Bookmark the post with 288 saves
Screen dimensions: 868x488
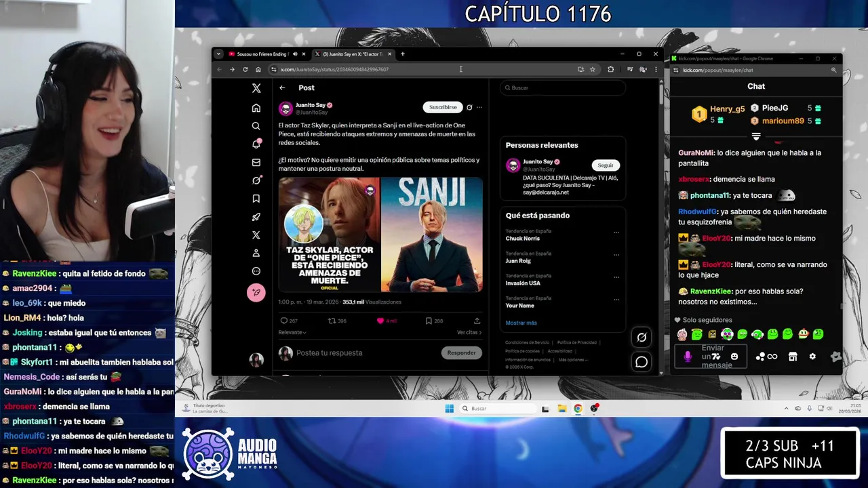(429, 321)
